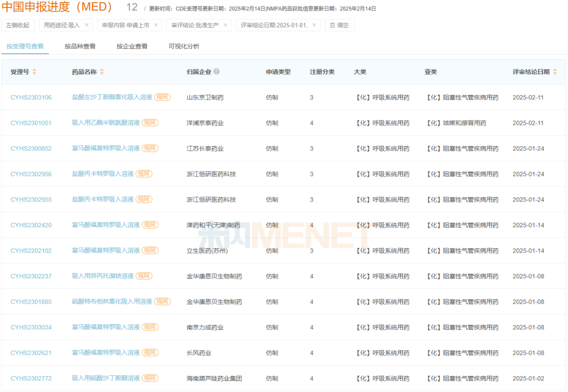The height and width of the screenshot is (392, 568).
Task: Click 视同 badge in CYHS2303106 row
Action: pos(163,97)
